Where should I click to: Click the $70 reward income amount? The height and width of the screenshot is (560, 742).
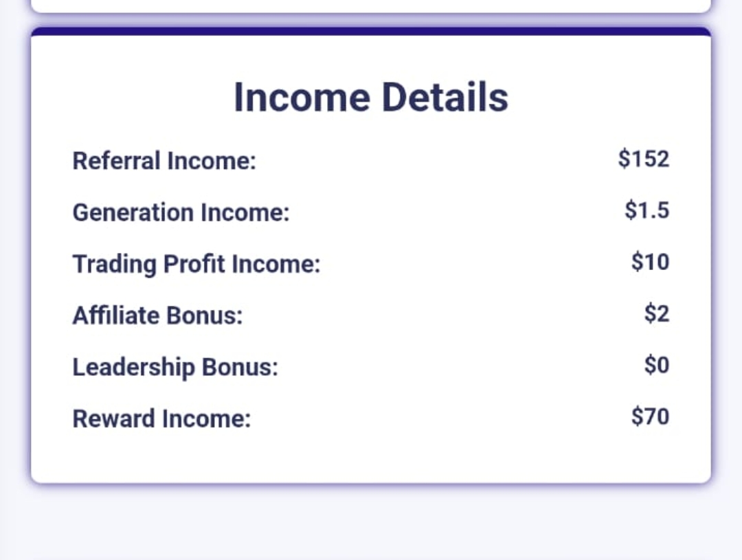pos(650,416)
